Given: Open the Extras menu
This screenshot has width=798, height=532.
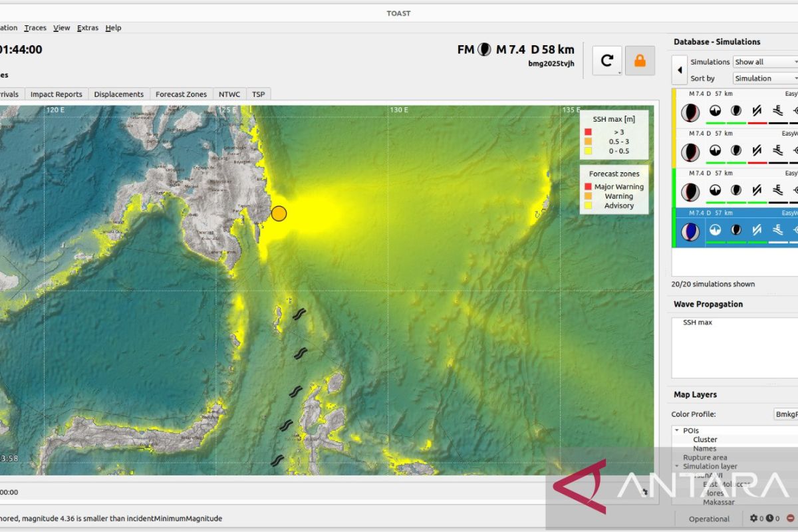Looking at the screenshot, I should (x=87, y=28).
